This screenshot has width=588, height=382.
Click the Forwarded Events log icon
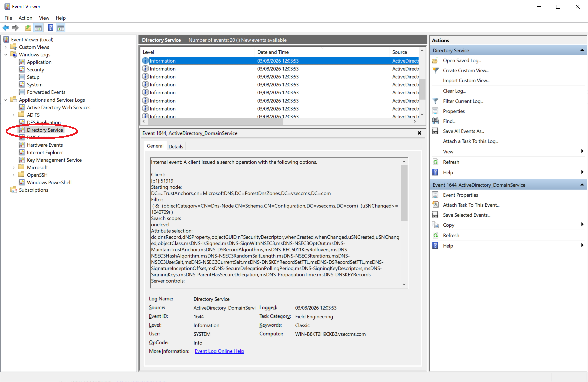coord(22,92)
